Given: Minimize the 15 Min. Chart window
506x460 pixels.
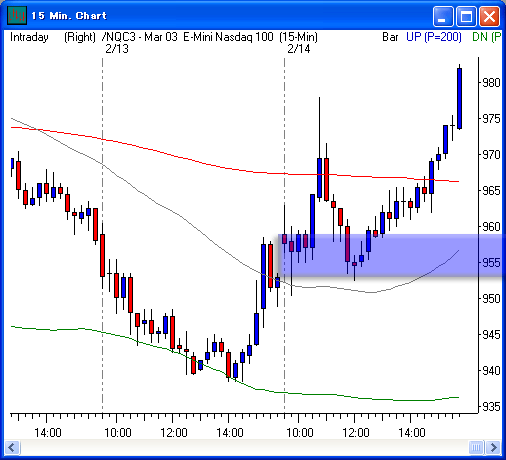Looking at the screenshot, I should point(443,16).
